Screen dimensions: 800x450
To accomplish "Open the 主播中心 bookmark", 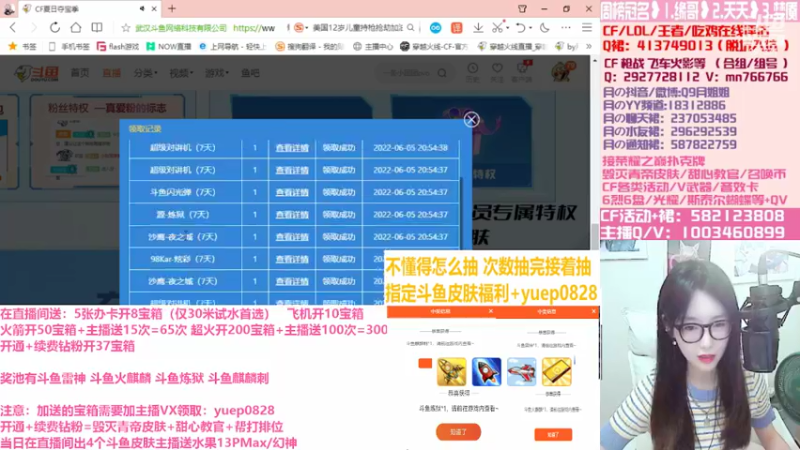I will [x=373, y=46].
